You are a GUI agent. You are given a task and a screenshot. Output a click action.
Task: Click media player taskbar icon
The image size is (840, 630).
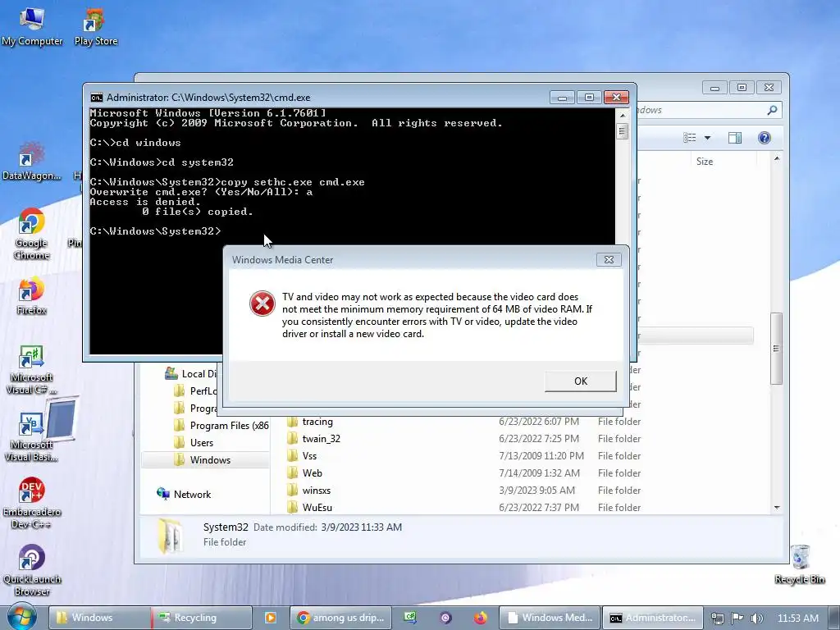(271, 618)
